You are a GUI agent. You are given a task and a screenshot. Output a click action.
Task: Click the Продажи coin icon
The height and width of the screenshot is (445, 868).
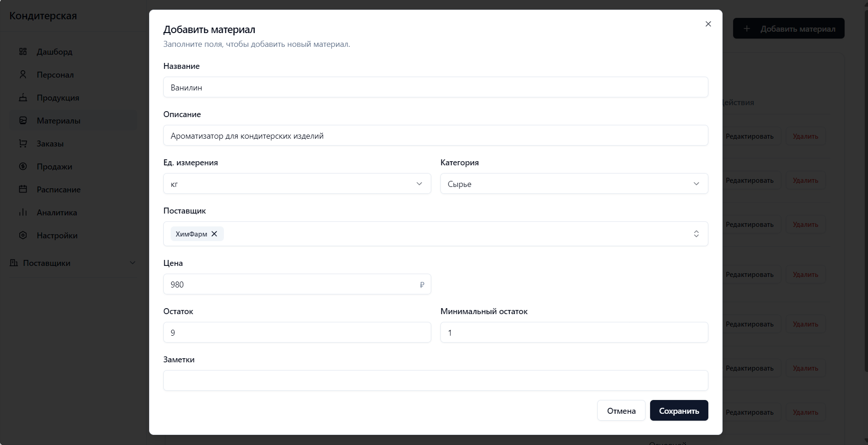(23, 166)
